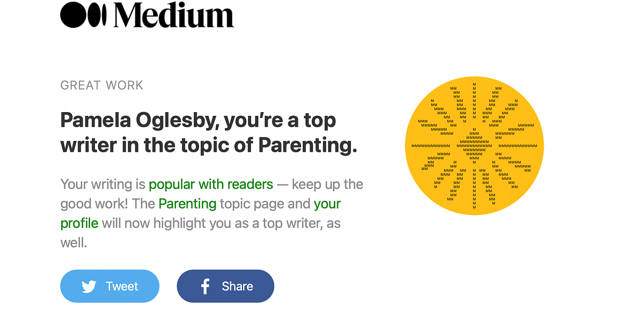Viewport: 644px width, 318px height.
Task: Click the 'Tweet' label text
Action: (122, 286)
